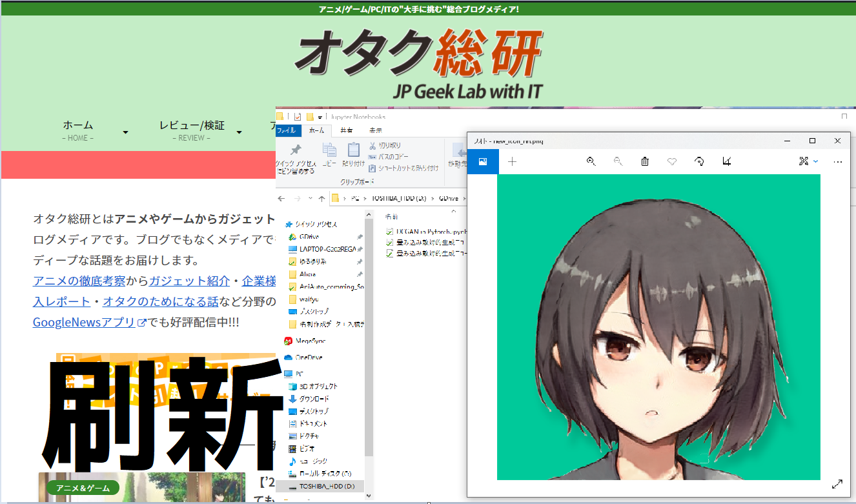This screenshot has height=504, width=856.
Task: Expand the edit and create dropdown arrow
Action: pyautogui.click(x=816, y=161)
